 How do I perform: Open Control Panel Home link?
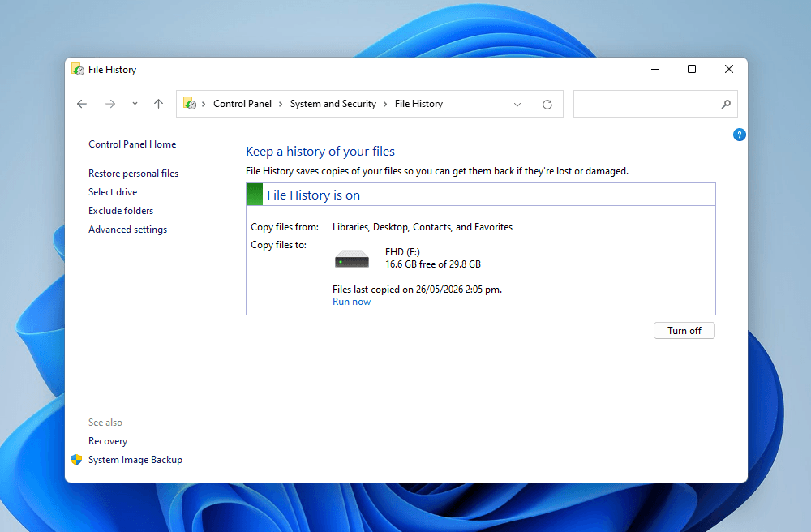point(132,144)
